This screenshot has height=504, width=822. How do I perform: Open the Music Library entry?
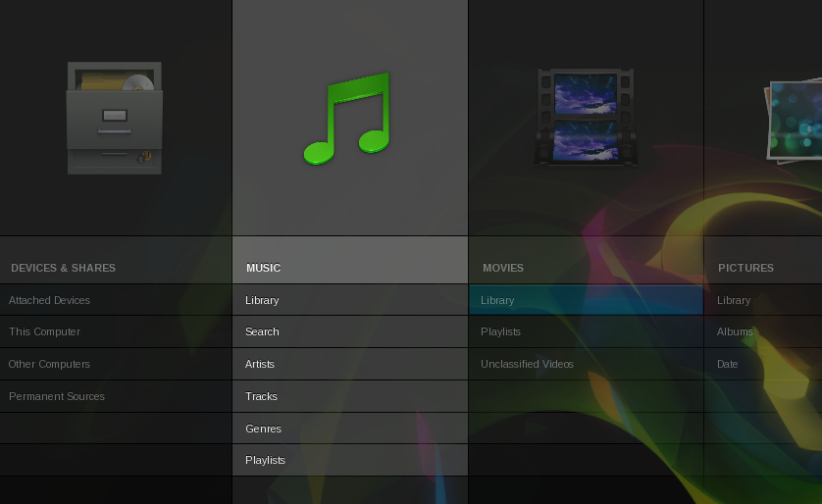coord(350,300)
